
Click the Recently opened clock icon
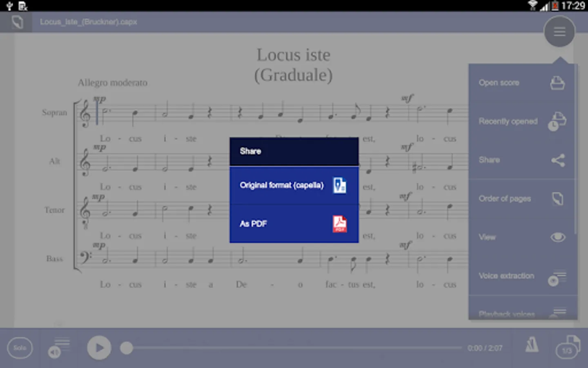(557, 121)
